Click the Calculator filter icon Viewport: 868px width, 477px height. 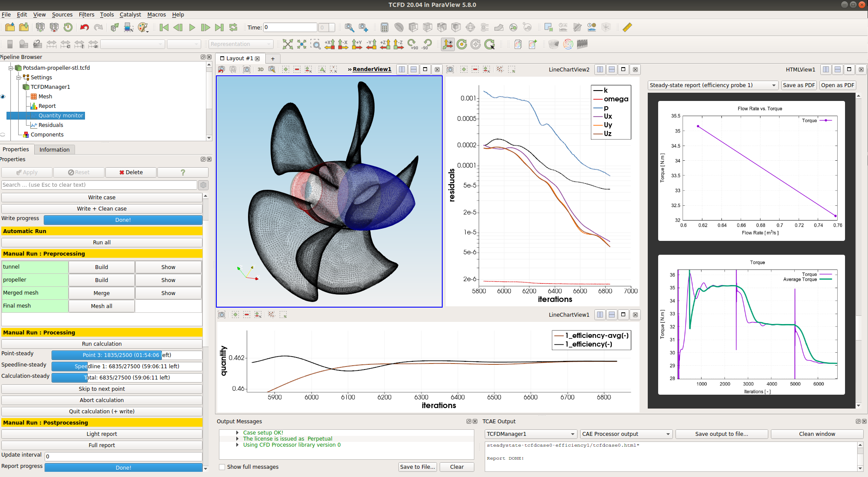[384, 27]
